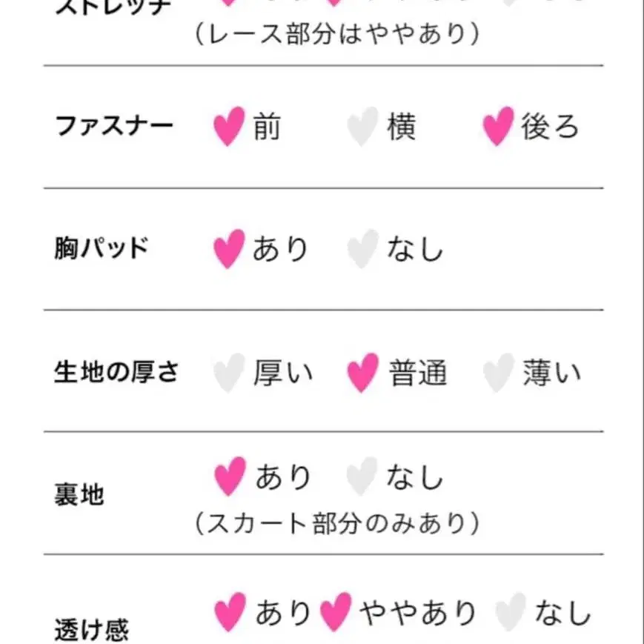This screenshot has width=644, height=644.
Task: Click the ファスナー row label
Action: point(114,125)
